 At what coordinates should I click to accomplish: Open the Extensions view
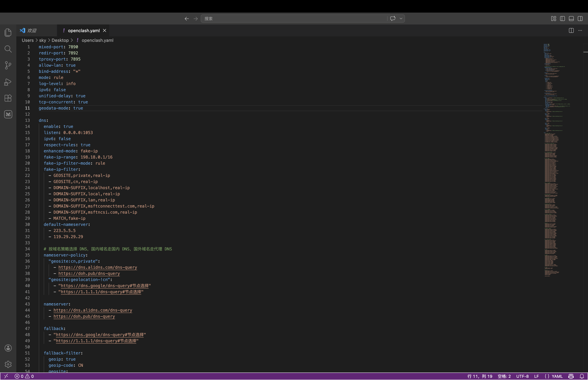[8, 98]
